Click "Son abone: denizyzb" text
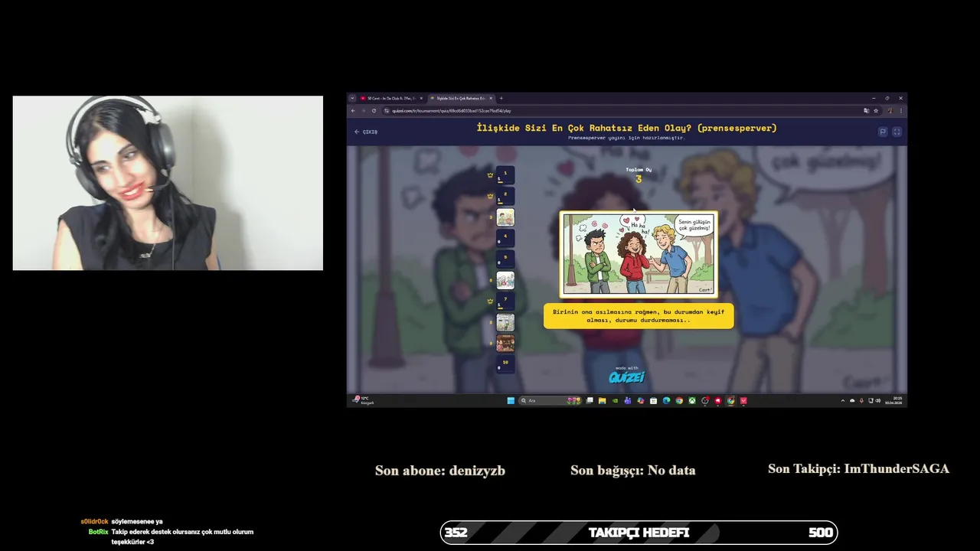Viewport: 980px width, 551px height. pos(440,471)
